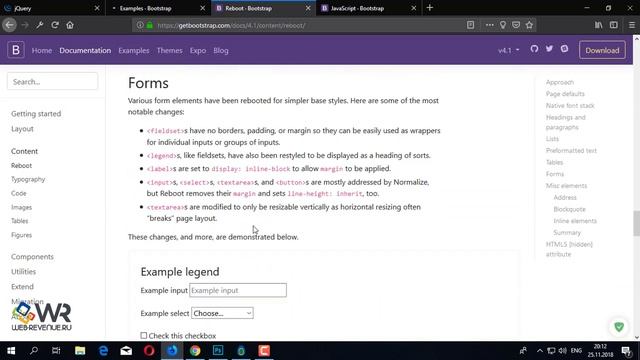Toggle Reader View icon in address bar
The image size is (640, 360).
click(x=471, y=25)
